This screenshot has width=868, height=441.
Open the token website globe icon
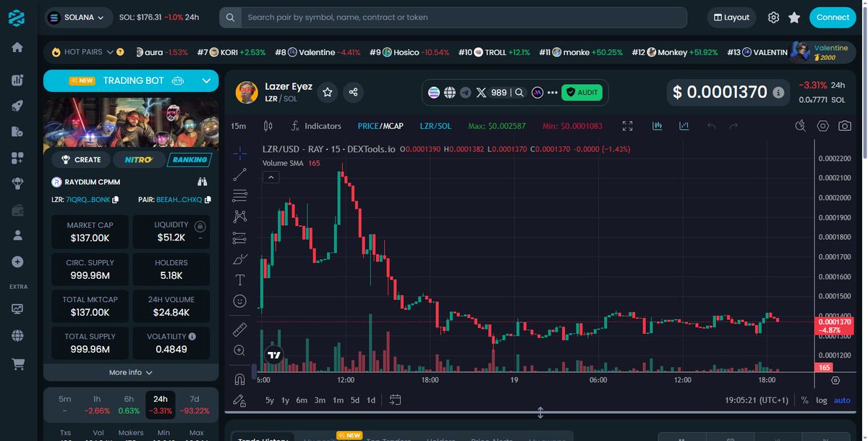[x=449, y=93]
